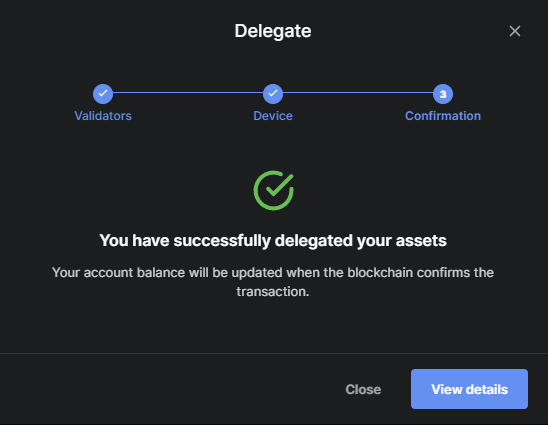Click the number 3 in stepper

[443, 94]
